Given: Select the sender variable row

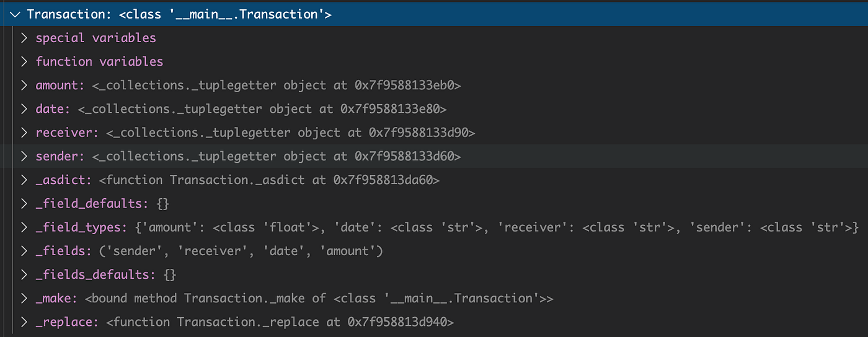Looking at the screenshot, I should 434,156.
